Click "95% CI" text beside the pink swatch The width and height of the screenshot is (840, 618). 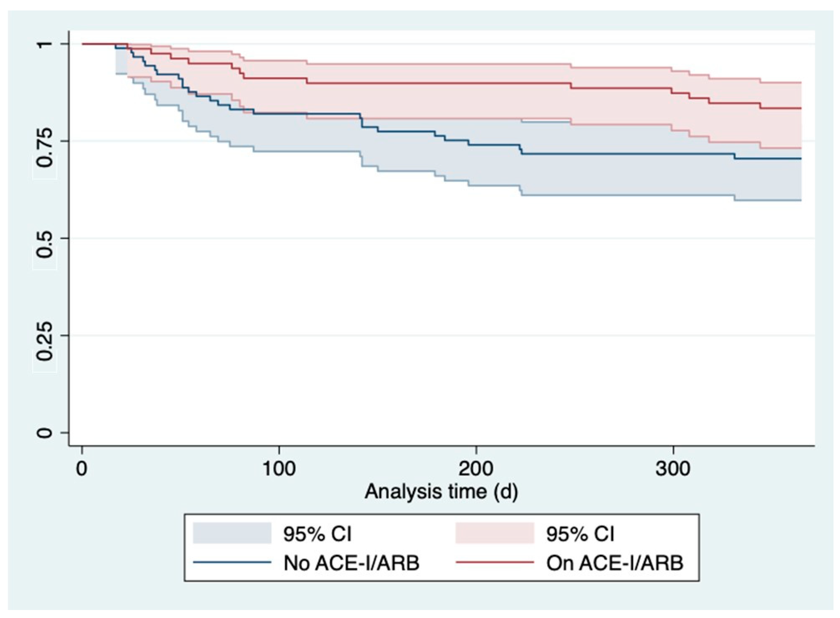coord(580,533)
